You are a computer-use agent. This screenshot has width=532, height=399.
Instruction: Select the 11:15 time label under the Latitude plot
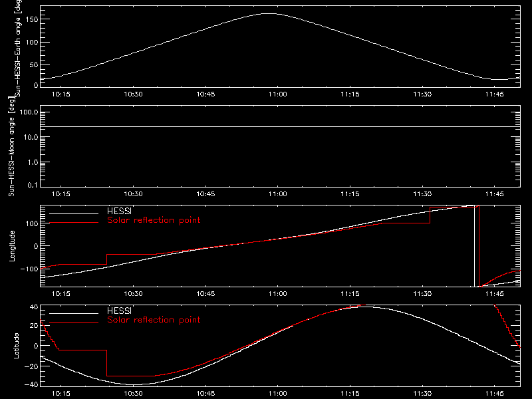[x=350, y=394]
